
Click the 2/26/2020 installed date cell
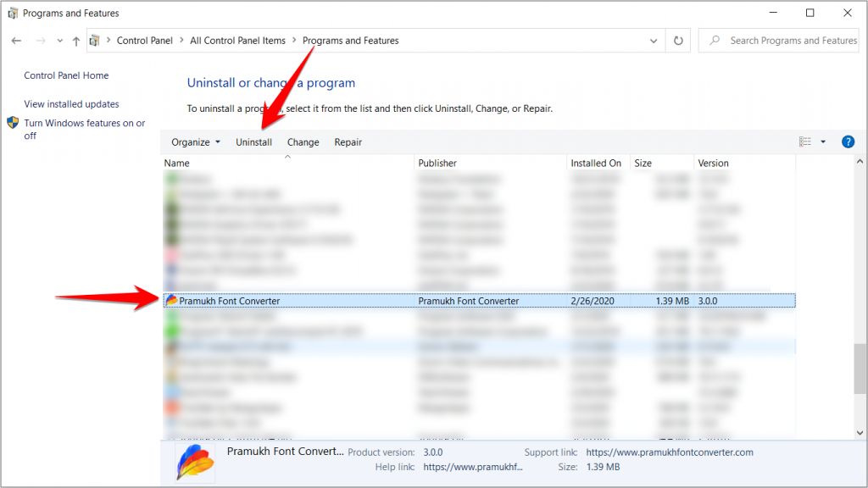coord(593,301)
